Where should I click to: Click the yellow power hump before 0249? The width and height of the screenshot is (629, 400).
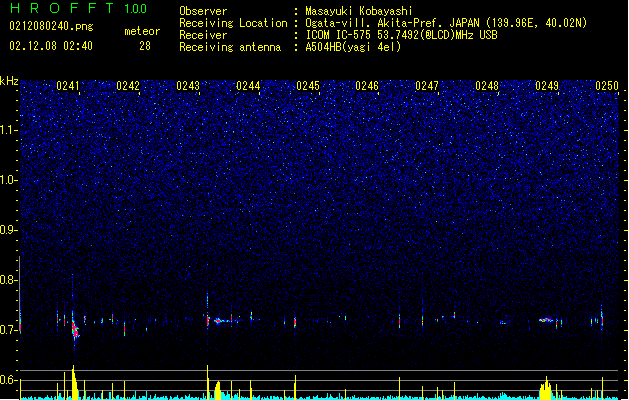(x=546, y=388)
